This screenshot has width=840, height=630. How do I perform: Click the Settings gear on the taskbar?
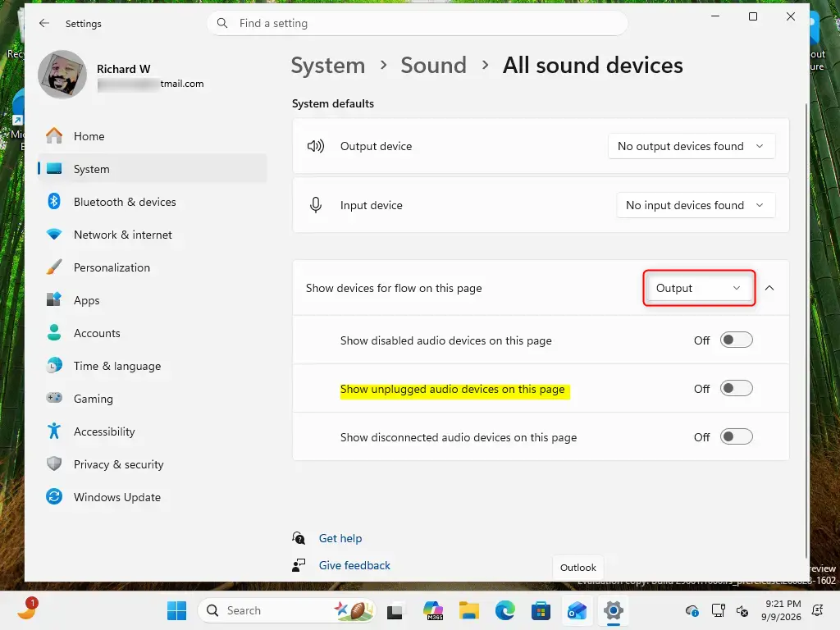tap(614, 610)
